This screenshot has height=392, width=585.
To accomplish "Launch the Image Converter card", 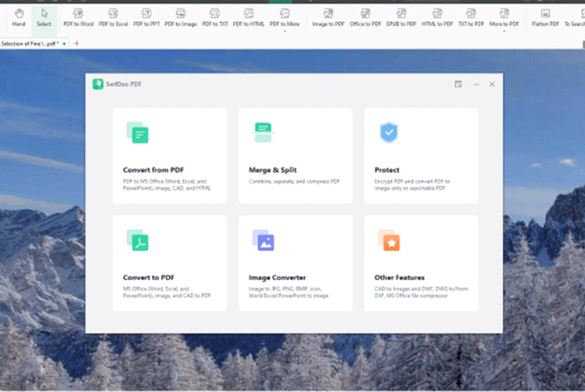I will click(x=295, y=263).
